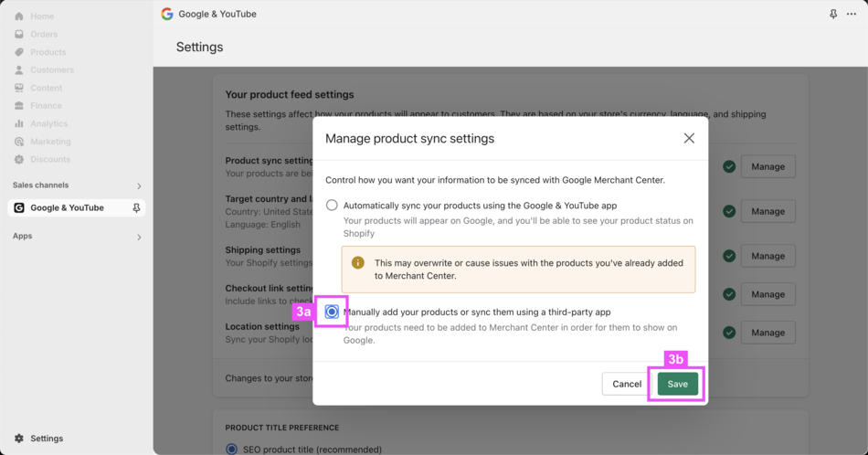868x455 pixels.
Task: Select Automatically sync your products option
Action: click(x=332, y=206)
